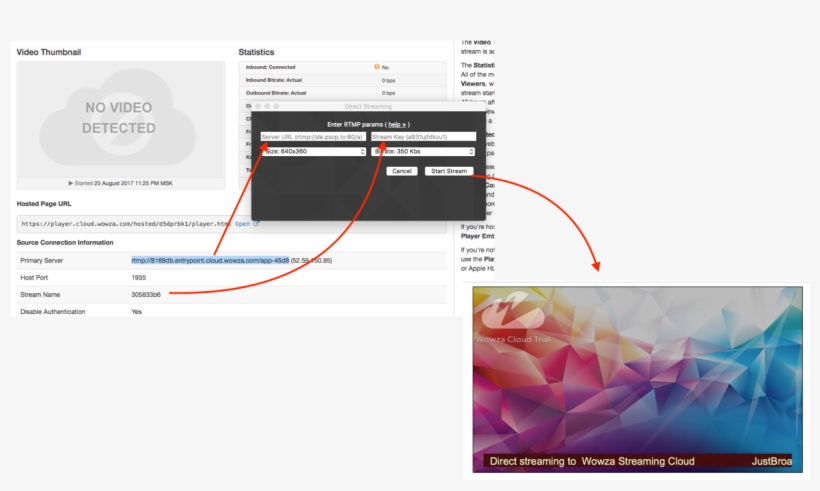Click the Server URL input field

(x=313, y=136)
